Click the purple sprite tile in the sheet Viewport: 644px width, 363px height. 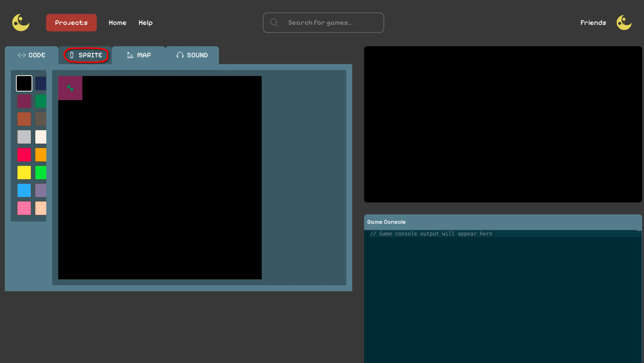(x=70, y=88)
